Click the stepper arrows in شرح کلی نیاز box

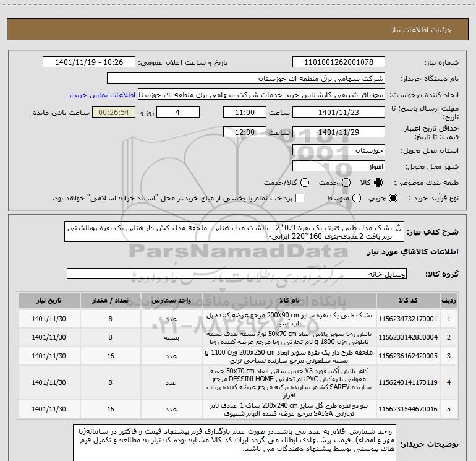click(399, 228)
